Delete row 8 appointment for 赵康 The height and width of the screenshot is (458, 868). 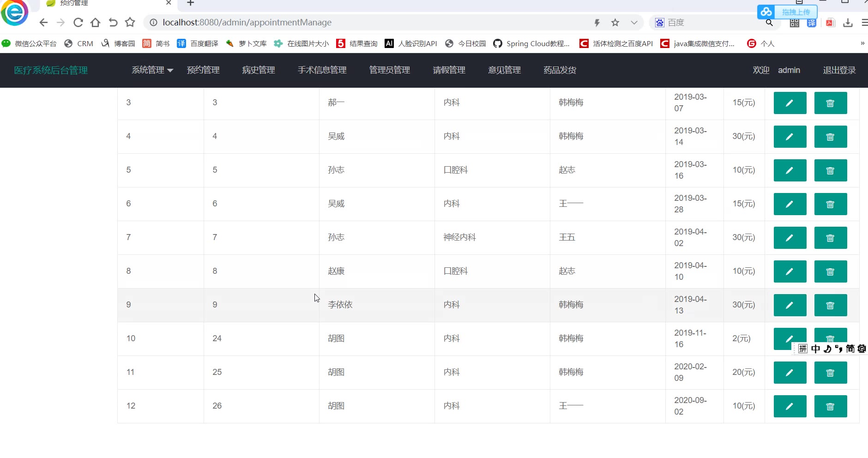[x=831, y=271]
